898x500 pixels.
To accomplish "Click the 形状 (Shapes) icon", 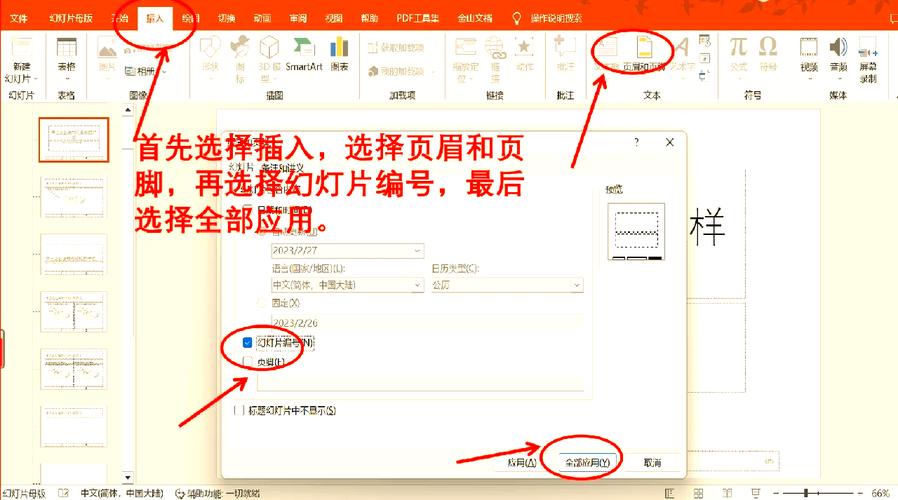I will [x=210, y=47].
